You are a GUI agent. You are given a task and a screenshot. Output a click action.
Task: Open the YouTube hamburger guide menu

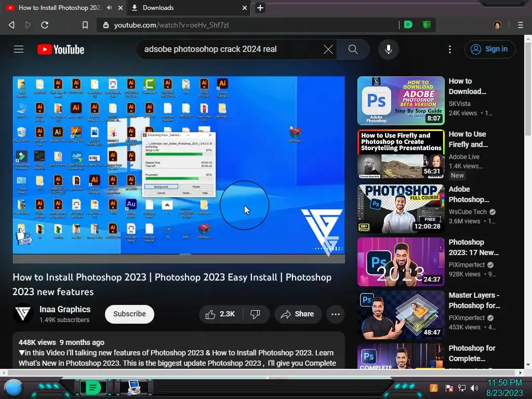tap(19, 49)
